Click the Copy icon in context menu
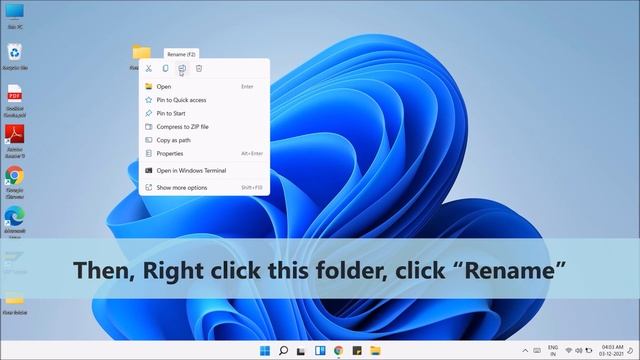The width and height of the screenshot is (640, 360). click(x=165, y=69)
